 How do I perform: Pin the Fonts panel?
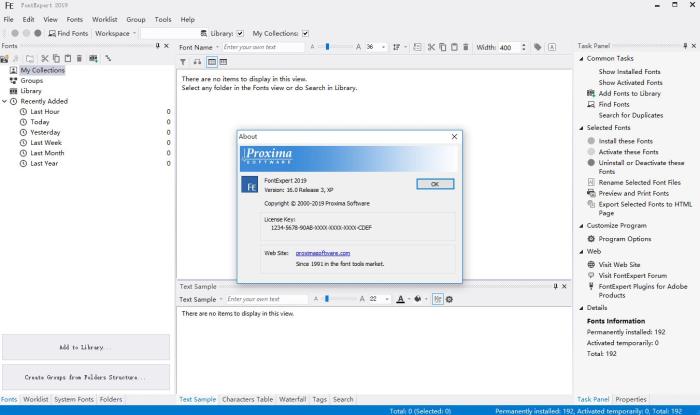157,46
